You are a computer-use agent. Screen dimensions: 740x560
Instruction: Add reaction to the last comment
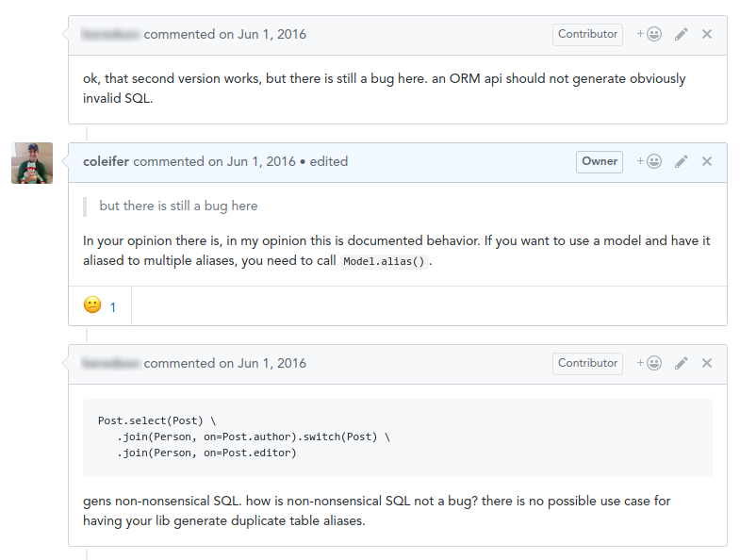click(649, 363)
